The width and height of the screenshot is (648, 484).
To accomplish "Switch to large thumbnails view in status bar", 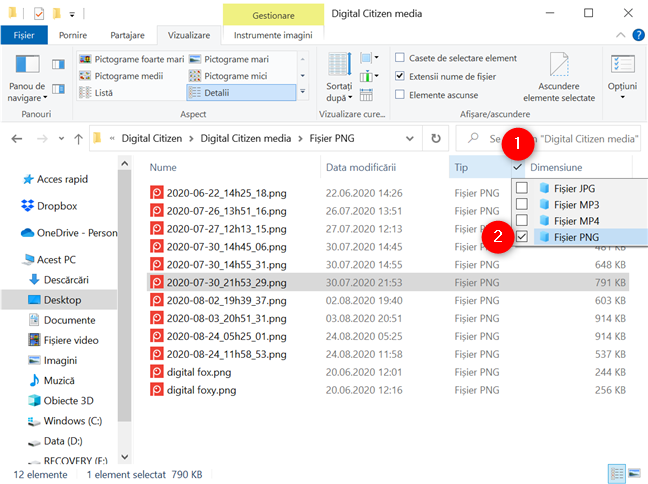I will (634, 474).
